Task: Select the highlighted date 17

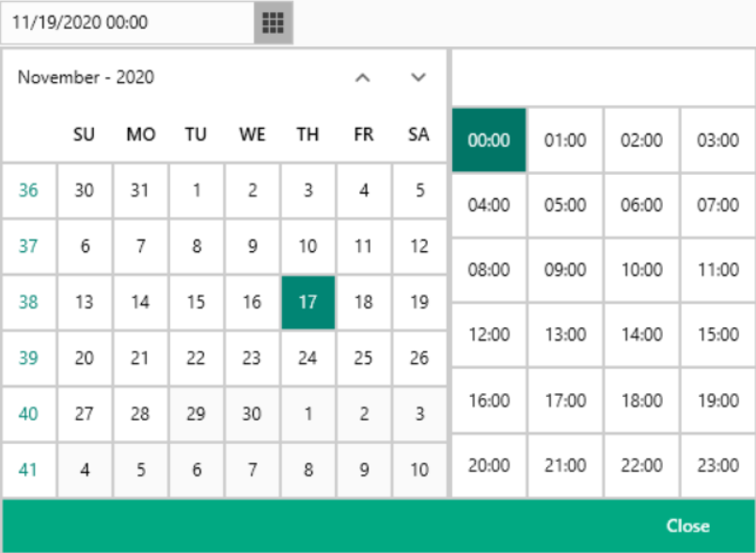Action: (307, 302)
